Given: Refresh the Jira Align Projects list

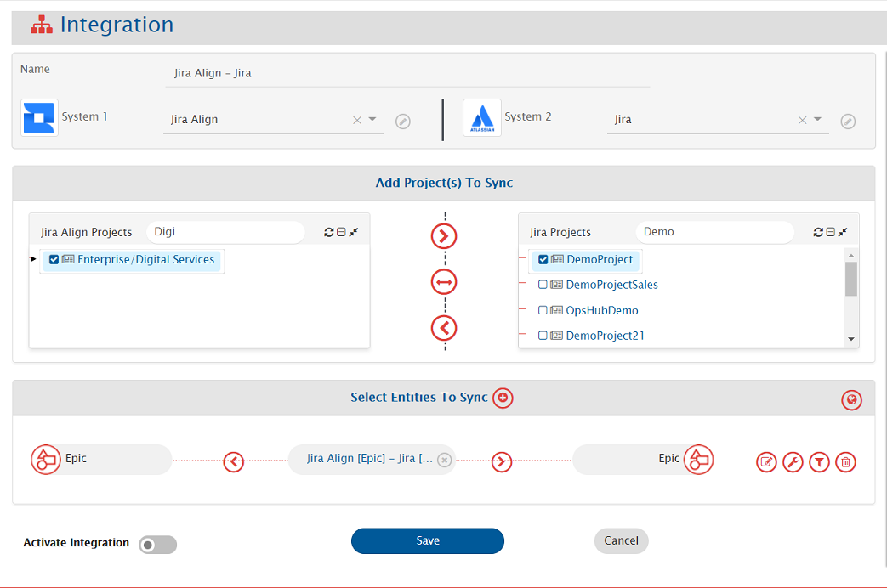Looking at the screenshot, I should [x=328, y=232].
